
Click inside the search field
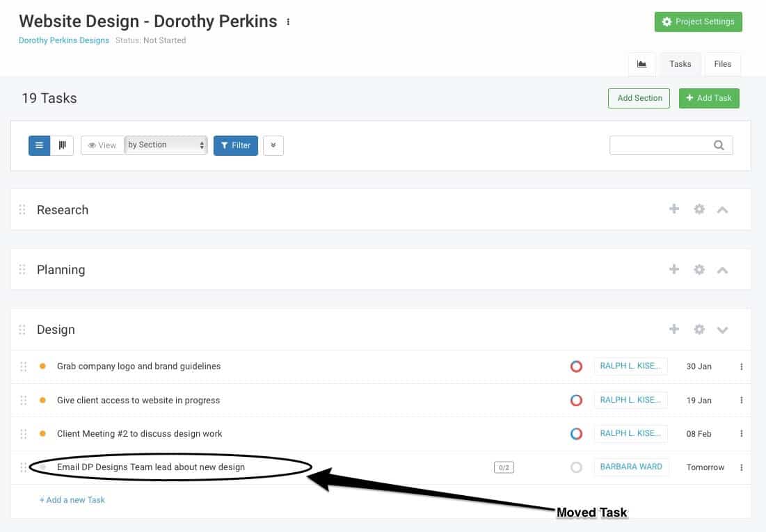[x=664, y=145]
